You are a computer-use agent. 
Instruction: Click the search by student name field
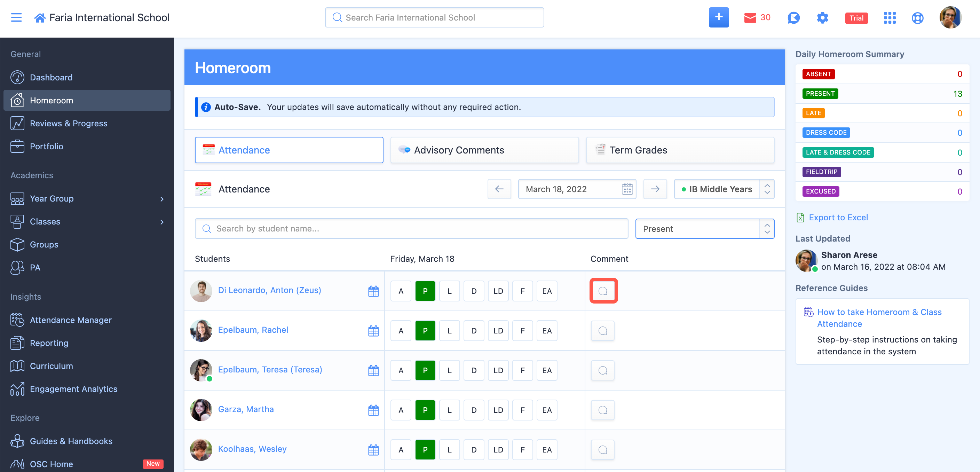411,229
